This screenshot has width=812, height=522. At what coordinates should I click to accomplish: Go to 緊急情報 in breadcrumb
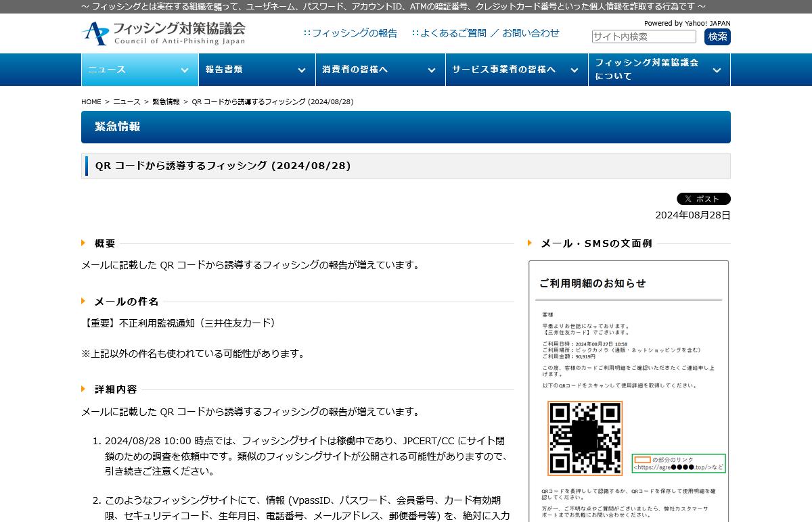click(166, 102)
